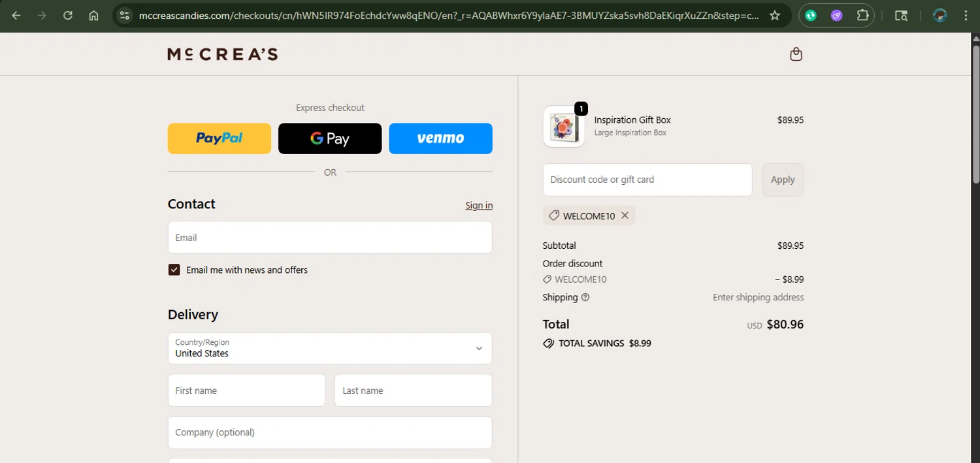The height and width of the screenshot is (463, 980).
Task: Click the tag icon beside TOTAL SAVINGS
Action: [x=548, y=343]
